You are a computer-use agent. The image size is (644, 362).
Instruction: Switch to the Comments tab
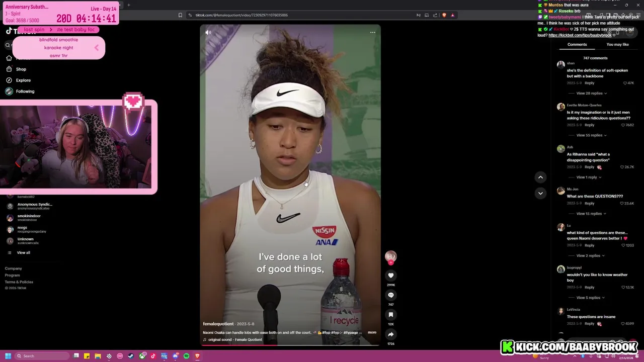point(577,44)
